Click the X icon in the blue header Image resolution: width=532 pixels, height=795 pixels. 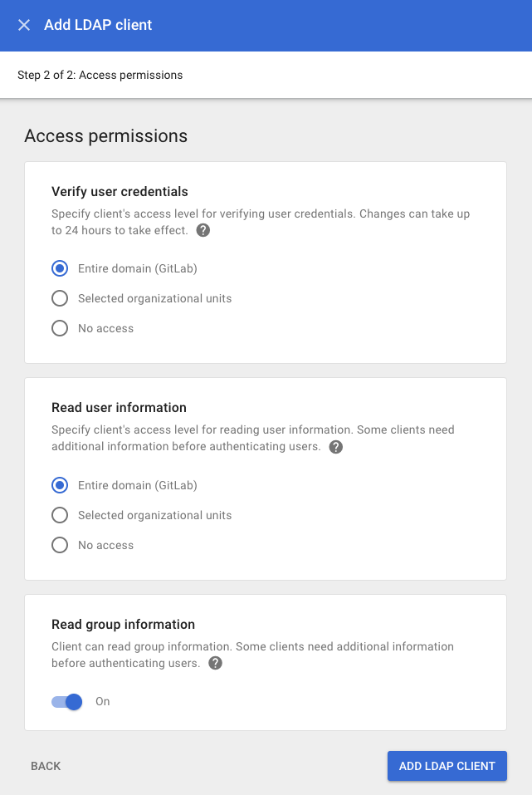(23, 25)
